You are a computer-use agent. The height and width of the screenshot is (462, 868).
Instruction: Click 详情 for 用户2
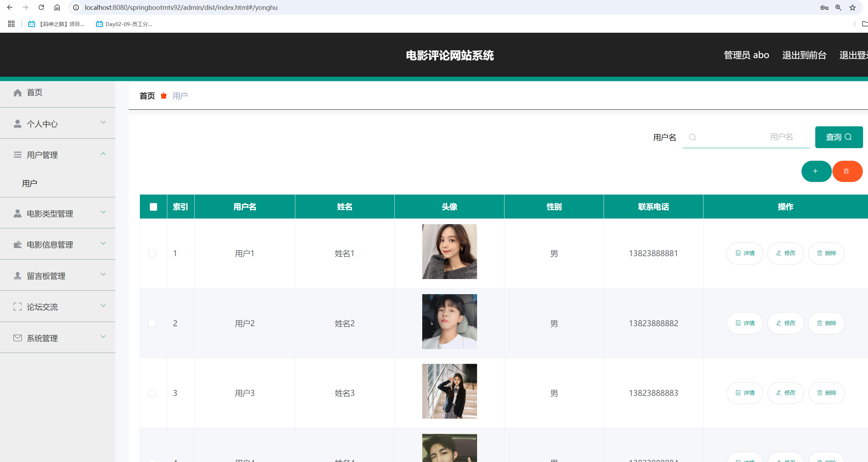[745, 323]
